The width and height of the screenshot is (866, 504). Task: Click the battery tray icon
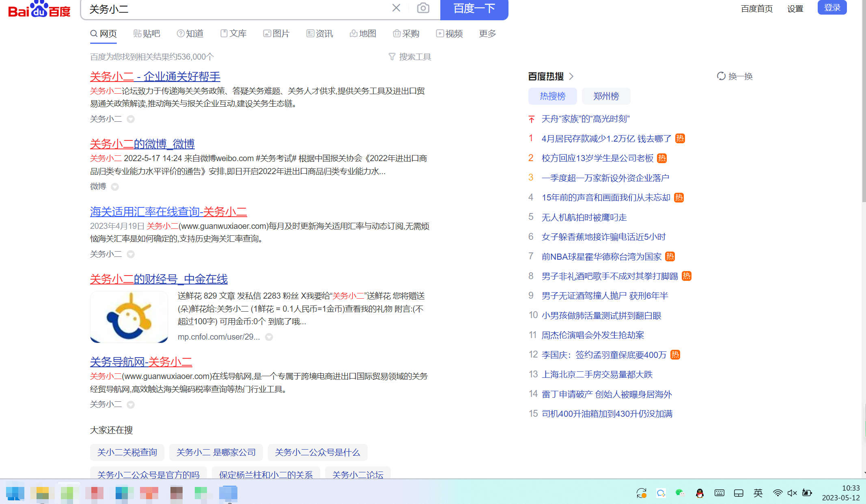[807, 493]
